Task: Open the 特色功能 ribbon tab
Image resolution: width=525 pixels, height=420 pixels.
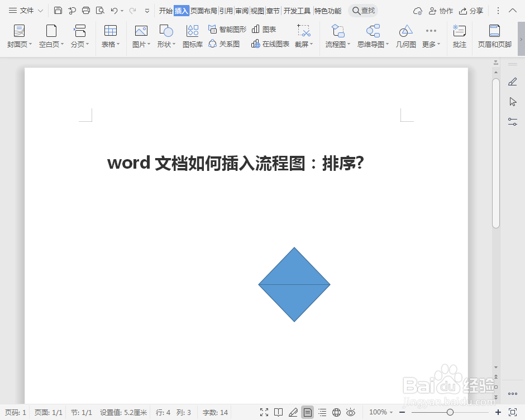Action: pyautogui.click(x=328, y=10)
